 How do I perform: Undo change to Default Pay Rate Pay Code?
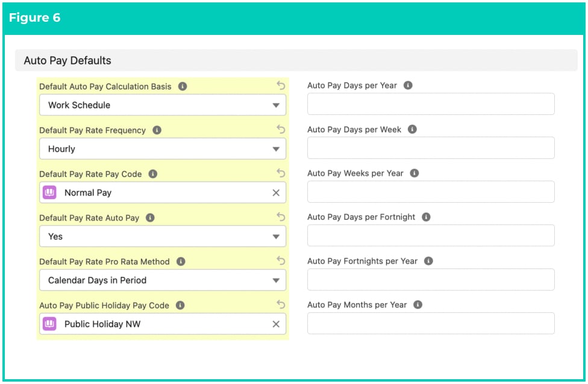(x=281, y=173)
